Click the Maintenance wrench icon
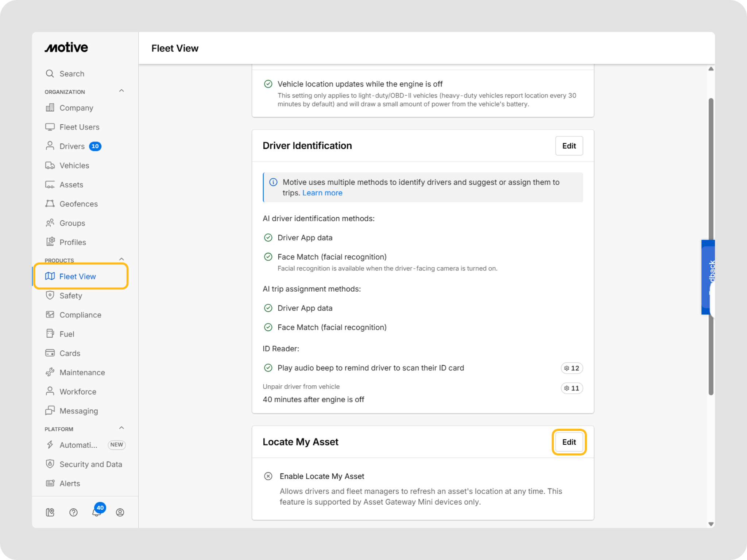 coord(50,372)
